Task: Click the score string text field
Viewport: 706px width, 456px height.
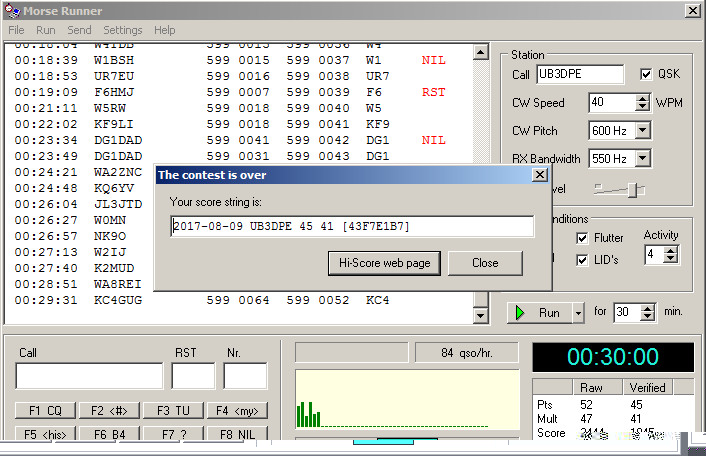Action: [x=352, y=227]
